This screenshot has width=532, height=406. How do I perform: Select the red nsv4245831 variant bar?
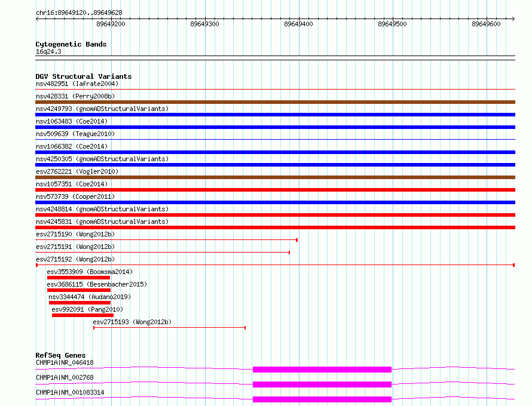click(275, 227)
